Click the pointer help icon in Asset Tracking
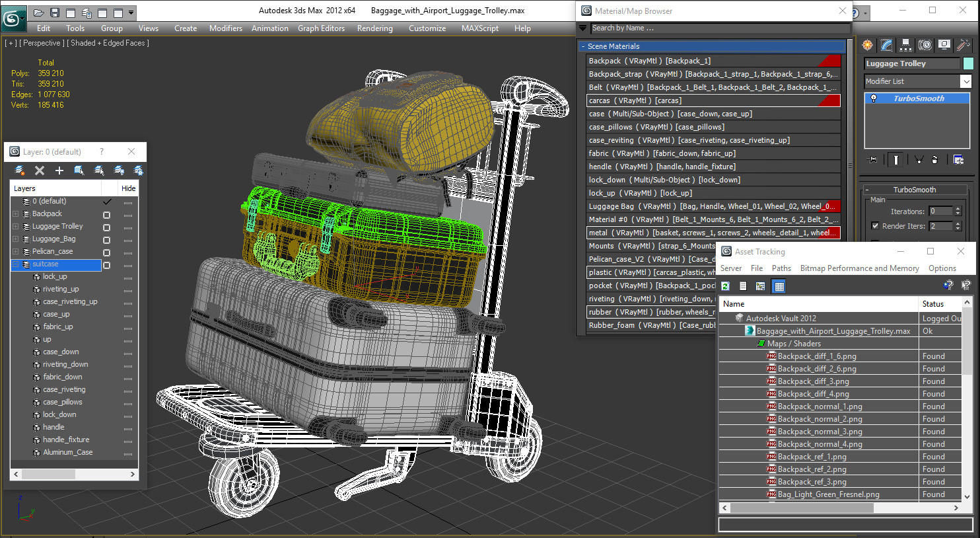 click(965, 285)
